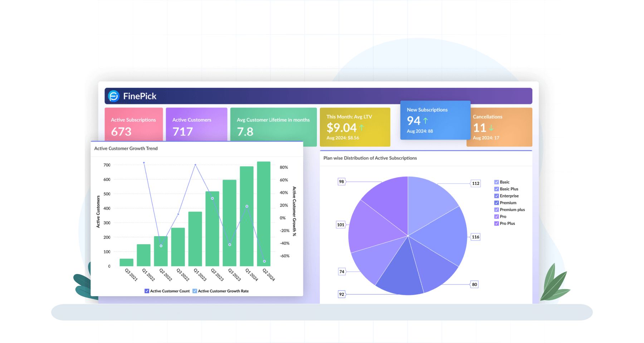Toggle the Basic Plus legend checkbox

[x=497, y=189]
